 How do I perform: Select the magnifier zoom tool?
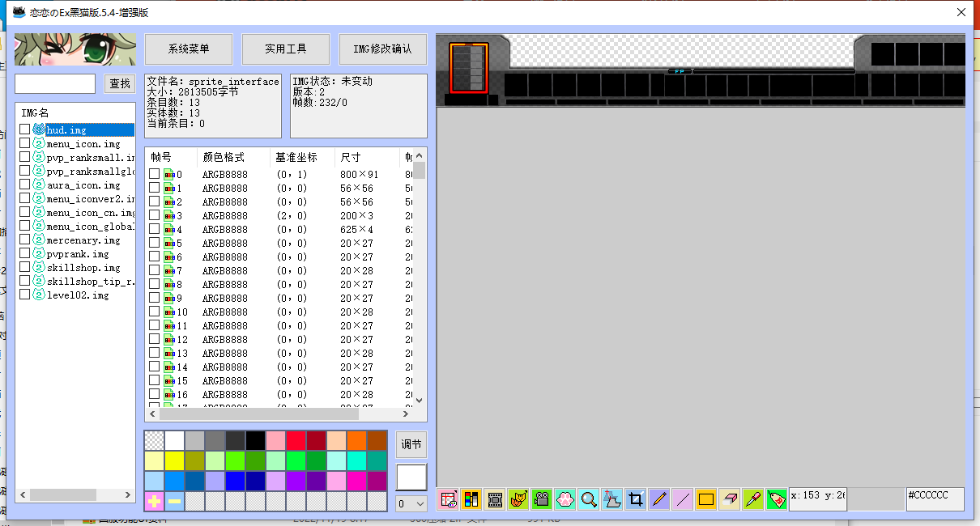click(x=589, y=499)
